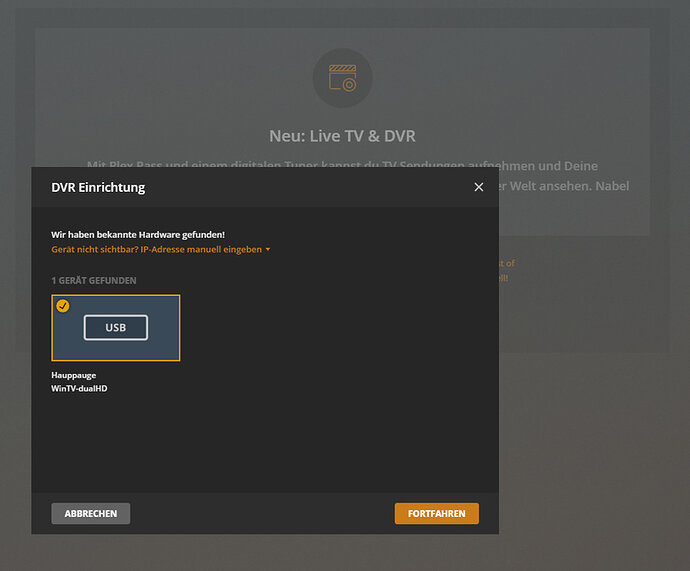Click the 'Hauppauge' device name text
The height and width of the screenshot is (571, 690).
(73, 375)
